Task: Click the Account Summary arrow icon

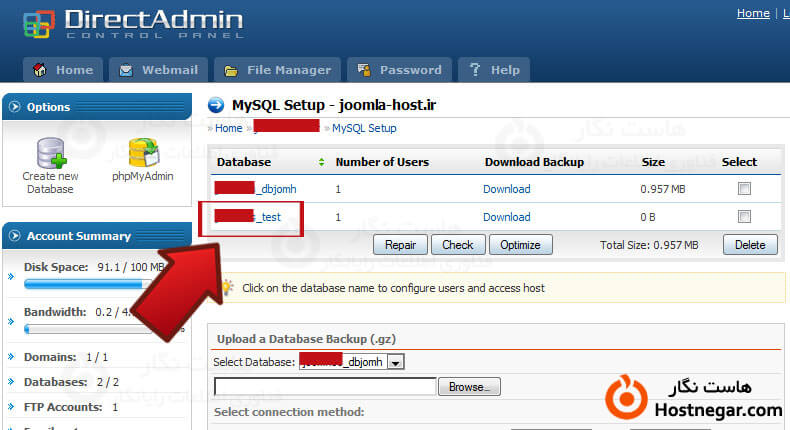Action: pos(15,236)
